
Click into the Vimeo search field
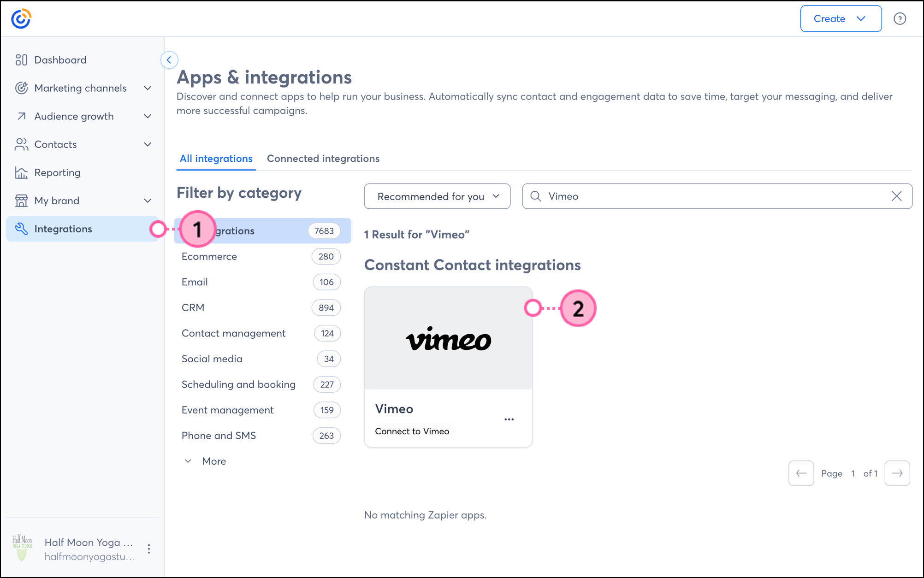tap(717, 196)
